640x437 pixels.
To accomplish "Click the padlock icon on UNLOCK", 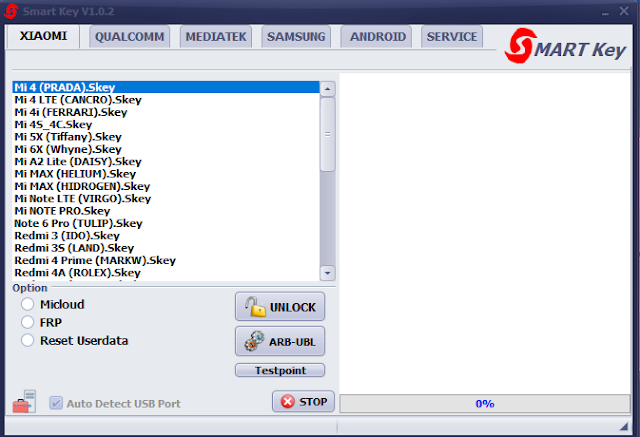I will pyautogui.click(x=256, y=307).
